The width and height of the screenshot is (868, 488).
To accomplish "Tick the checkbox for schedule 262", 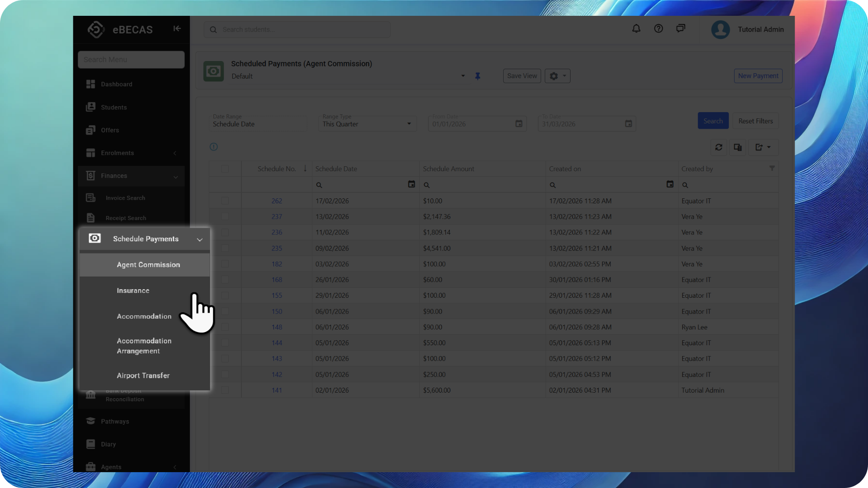I will [x=225, y=201].
